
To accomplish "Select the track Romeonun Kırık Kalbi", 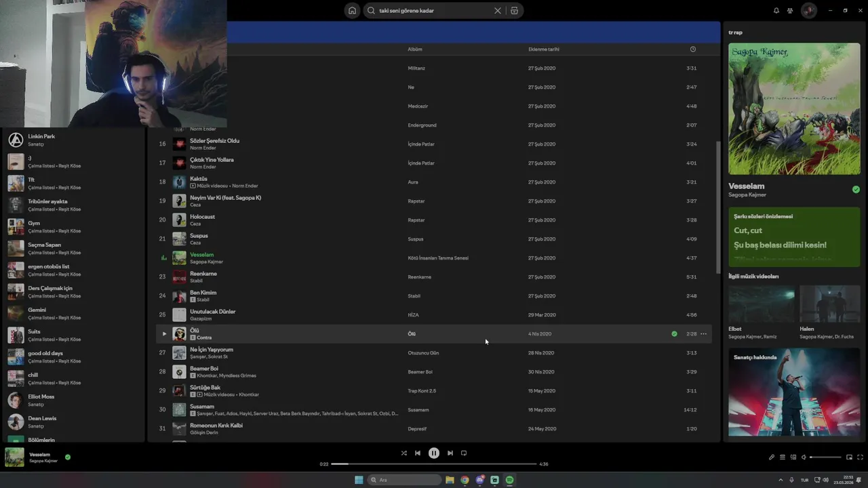I will [216, 426].
